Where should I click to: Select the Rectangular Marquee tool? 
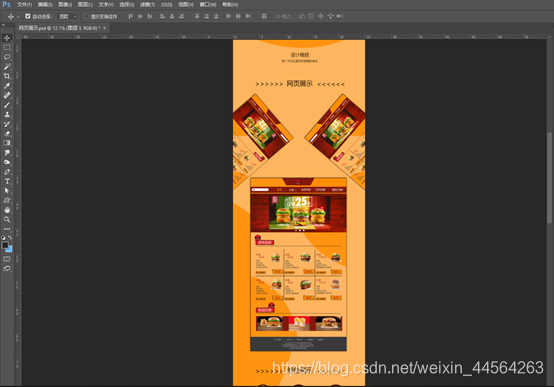(x=7, y=47)
